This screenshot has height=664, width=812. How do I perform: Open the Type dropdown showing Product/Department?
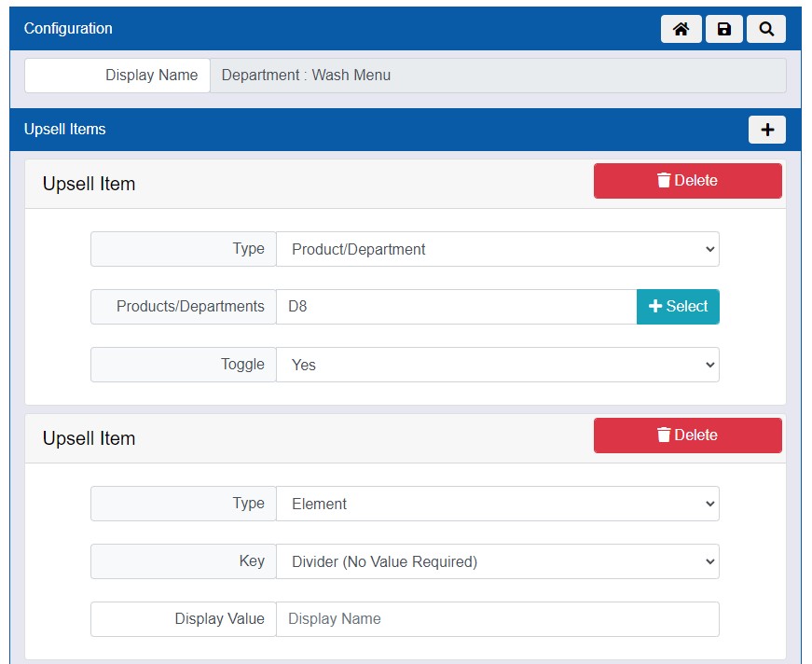tap(498, 249)
